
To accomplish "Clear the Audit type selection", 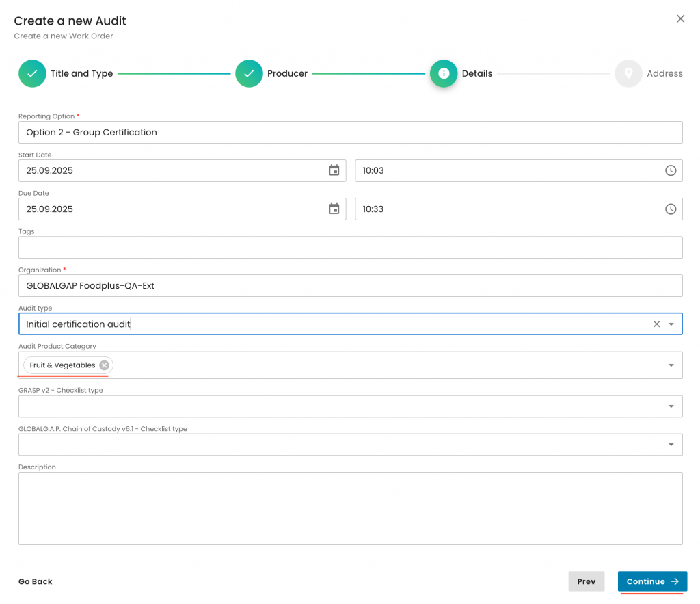I will coord(656,324).
